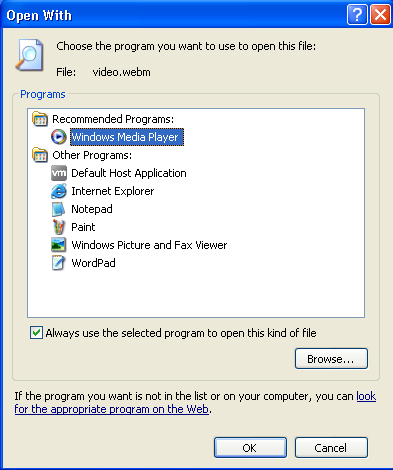Click the title bar Help question button
Viewport: 393px width, 470px height.
[357, 15]
